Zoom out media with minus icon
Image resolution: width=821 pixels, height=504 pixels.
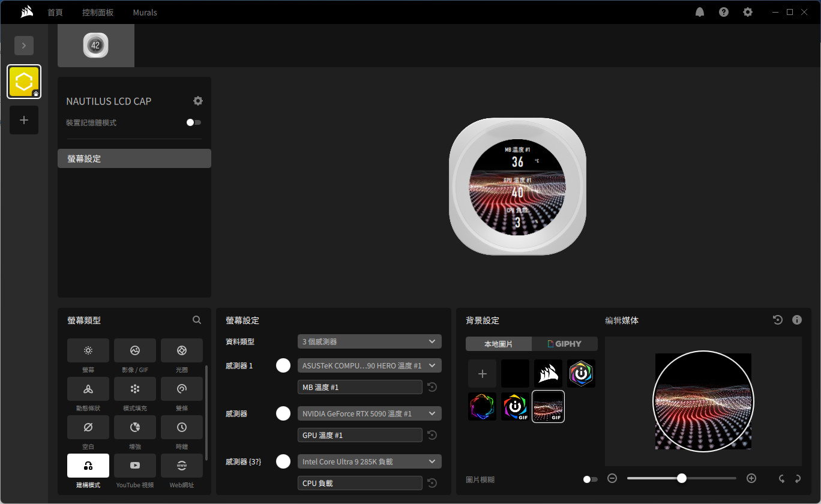pos(612,478)
